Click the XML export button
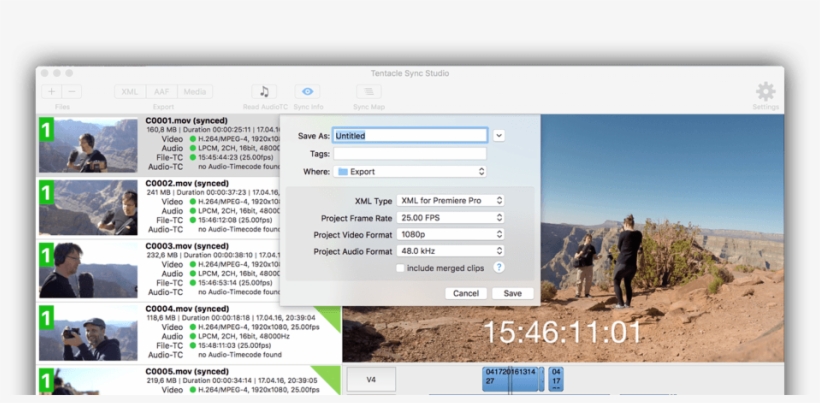 click(130, 91)
